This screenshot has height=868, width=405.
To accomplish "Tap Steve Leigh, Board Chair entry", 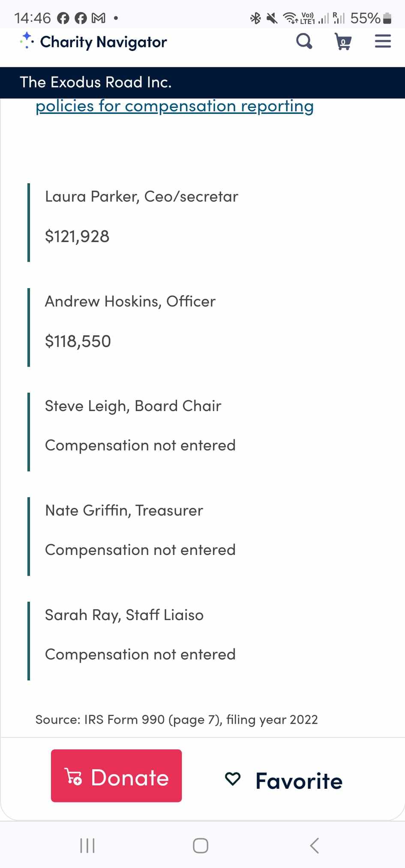I will pyautogui.click(x=133, y=406).
